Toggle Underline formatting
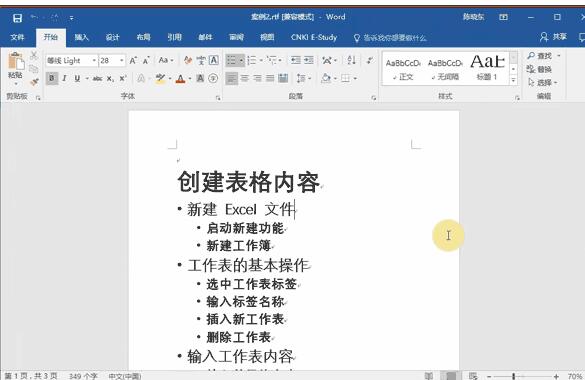Screen dimensions: 585x380 [x=77, y=78]
